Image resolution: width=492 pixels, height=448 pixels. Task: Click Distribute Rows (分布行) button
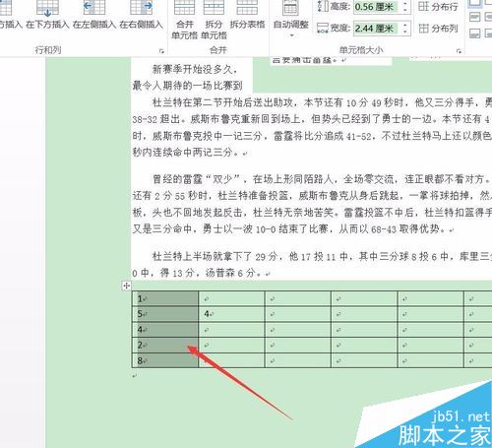tap(438, 7)
